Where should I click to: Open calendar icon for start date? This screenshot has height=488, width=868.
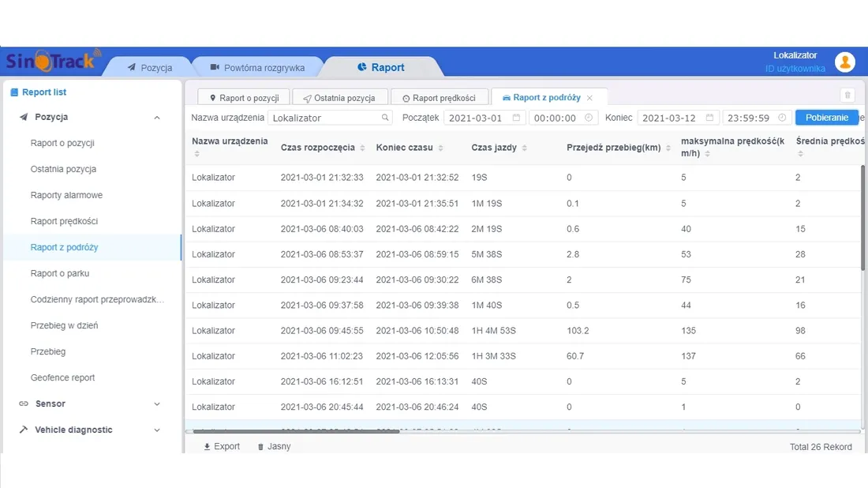(516, 118)
